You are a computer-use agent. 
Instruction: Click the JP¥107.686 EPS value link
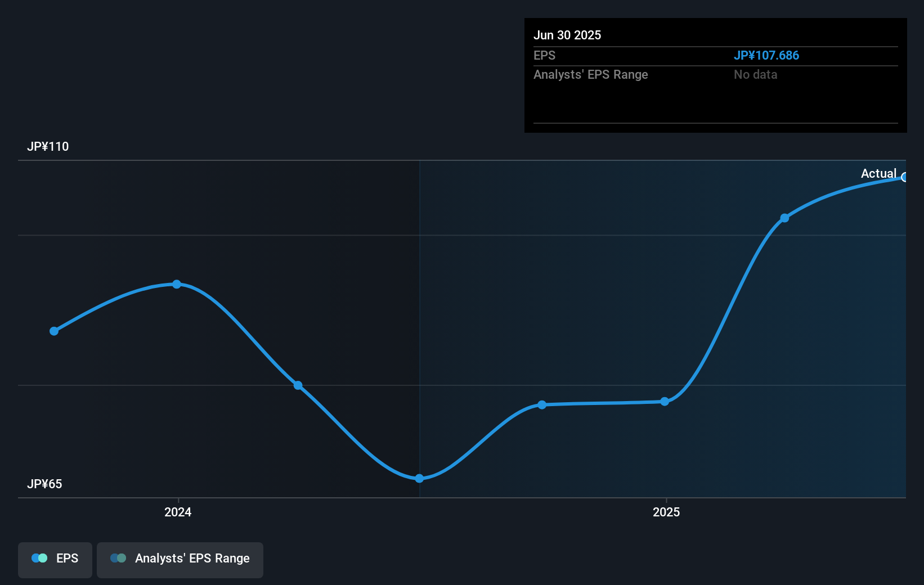(x=767, y=55)
